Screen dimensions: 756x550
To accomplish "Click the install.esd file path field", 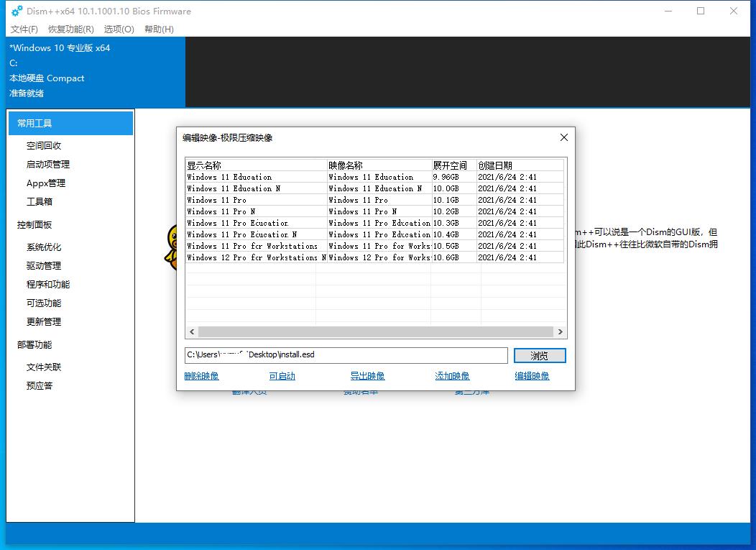I will pyautogui.click(x=345, y=354).
